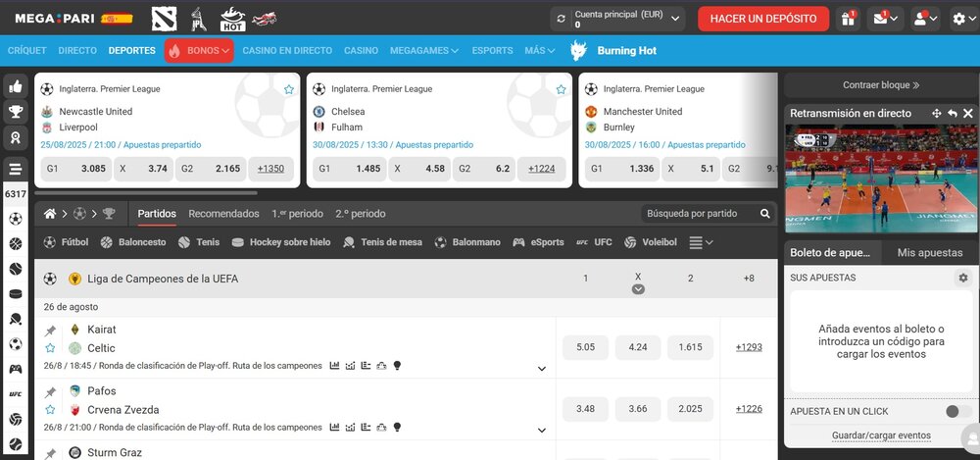Image resolution: width=980 pixels, height=460 pixels.
Task: Open the gift bonuses icon
Action: (x=848, y=19)
